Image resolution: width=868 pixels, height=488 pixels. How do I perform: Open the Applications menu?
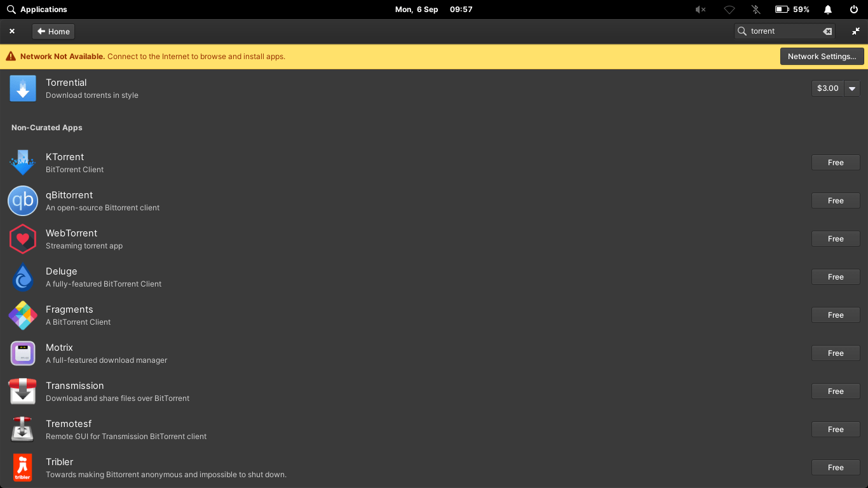pos(37,10)
